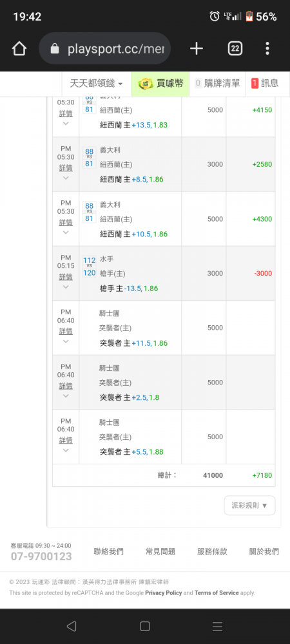Image resolution: width=290 pixels, height=644 pixels.
Task: Open the 天天都領錢 dropdown menu
Action: (x=96, y=84)
